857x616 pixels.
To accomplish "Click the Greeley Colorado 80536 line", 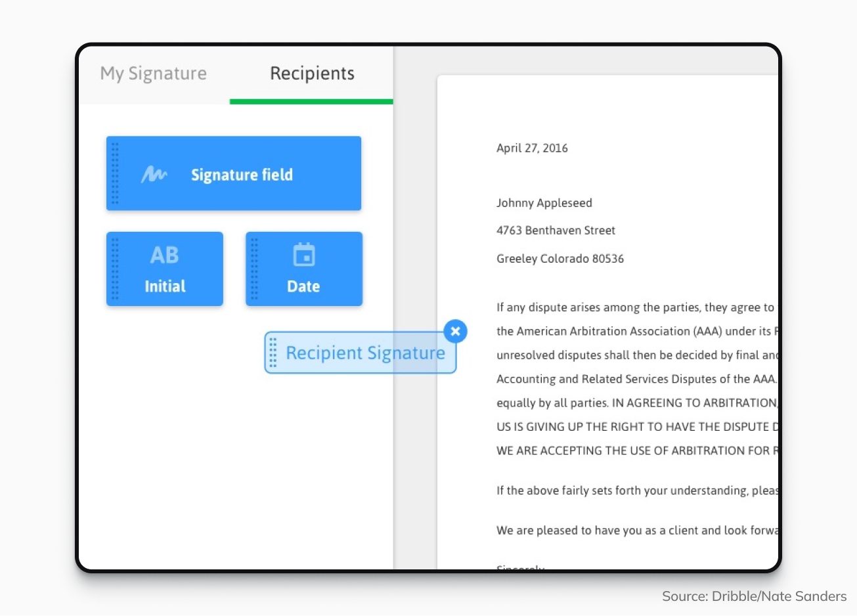I will 560,259.
